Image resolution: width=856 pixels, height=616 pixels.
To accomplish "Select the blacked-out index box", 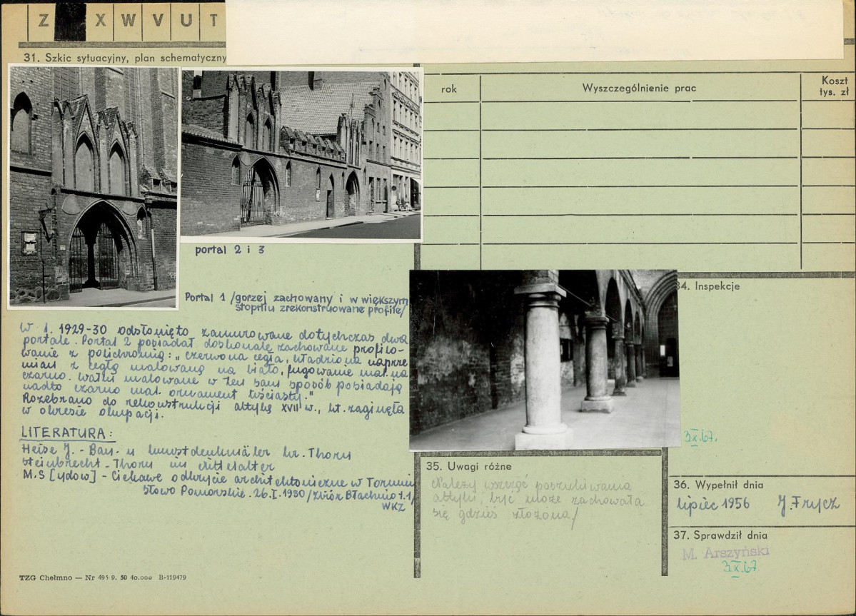I will click(x=70, y=21).
